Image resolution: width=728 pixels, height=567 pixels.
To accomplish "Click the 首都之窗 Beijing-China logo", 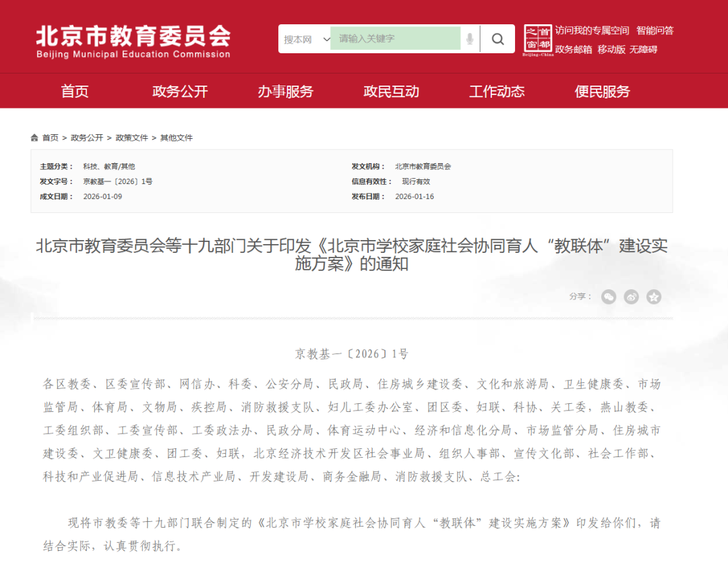I will click(538, 40).
